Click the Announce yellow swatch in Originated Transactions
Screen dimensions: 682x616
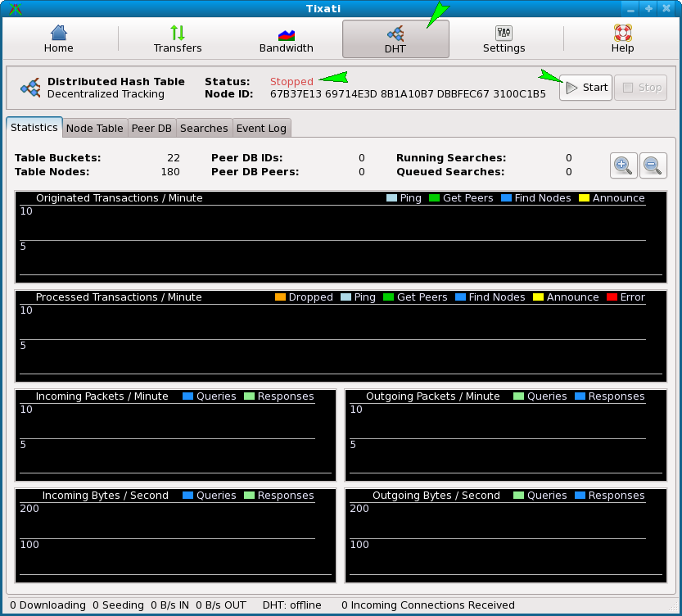tap(584, 198)
